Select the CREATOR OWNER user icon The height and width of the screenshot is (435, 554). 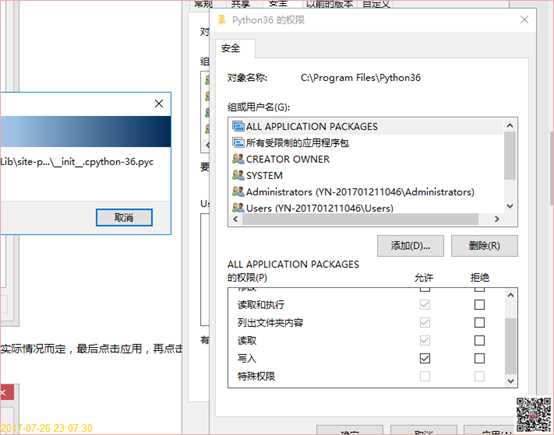tap(238, 159)
